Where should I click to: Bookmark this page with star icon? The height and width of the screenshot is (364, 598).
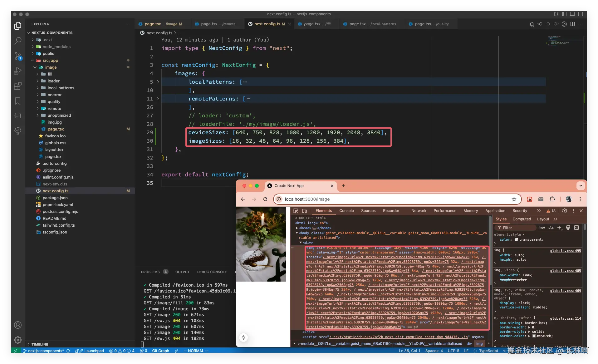pos(514,199)
